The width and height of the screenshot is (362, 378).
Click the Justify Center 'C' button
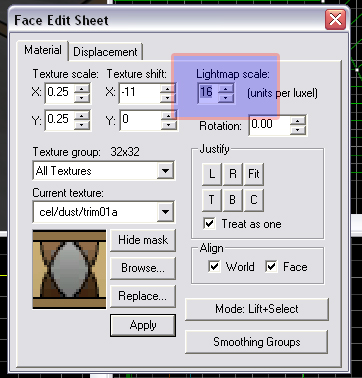click(x=254, y=200)
